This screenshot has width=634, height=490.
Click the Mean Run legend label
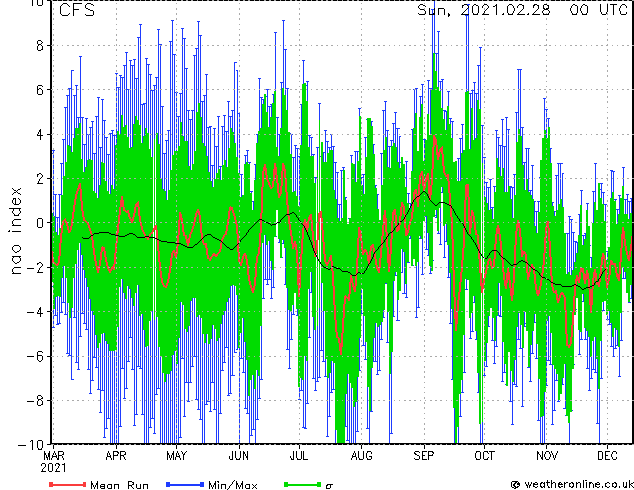[x=119, y=485]
